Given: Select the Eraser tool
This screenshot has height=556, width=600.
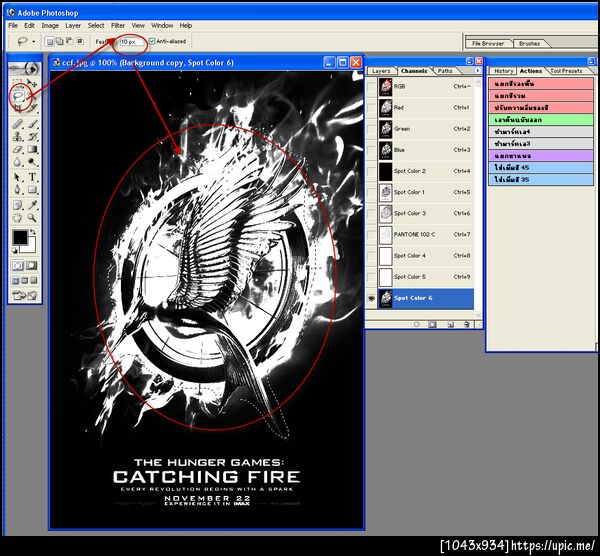Looking at the screenshot, I should (18, 149).
